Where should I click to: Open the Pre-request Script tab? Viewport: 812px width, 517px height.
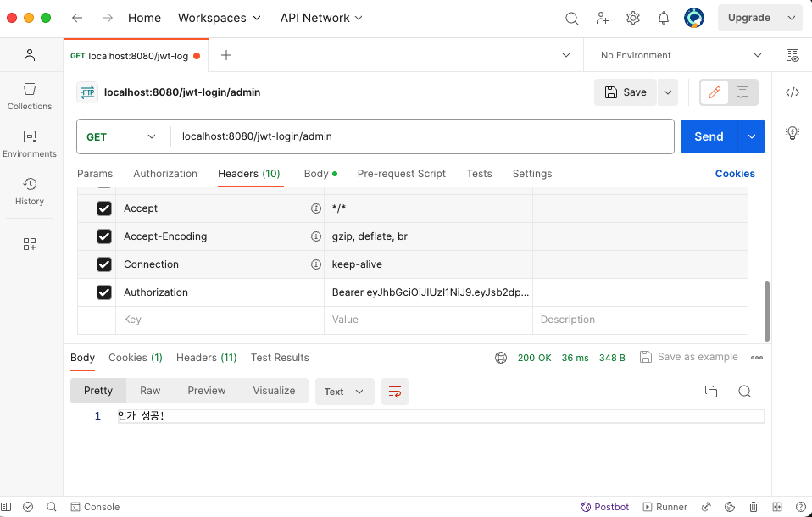click(x=402, y=174)
